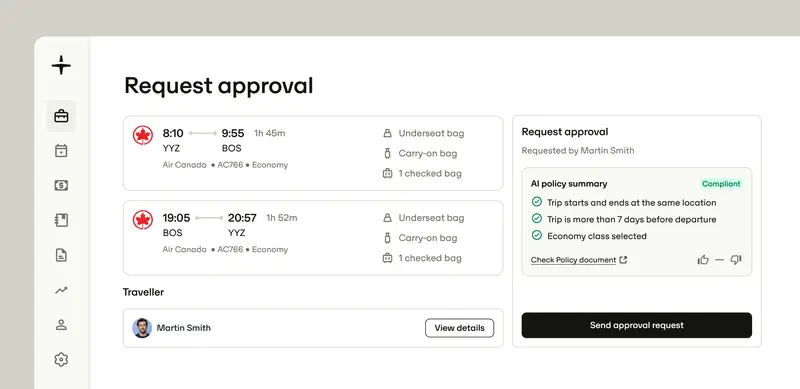Screen dimensions: 800x389
Task: Click the green Compliant badge
Action: 721,184
